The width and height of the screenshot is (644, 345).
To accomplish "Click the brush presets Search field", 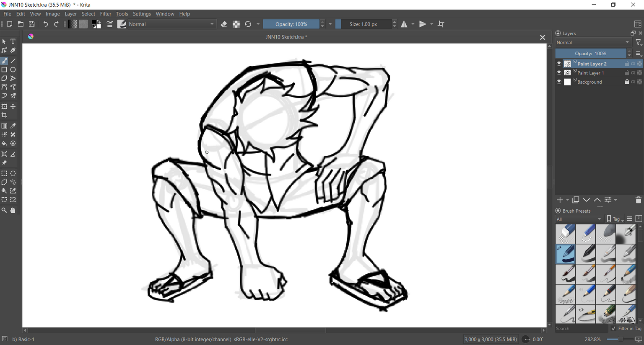I will [x=582, y=329].
